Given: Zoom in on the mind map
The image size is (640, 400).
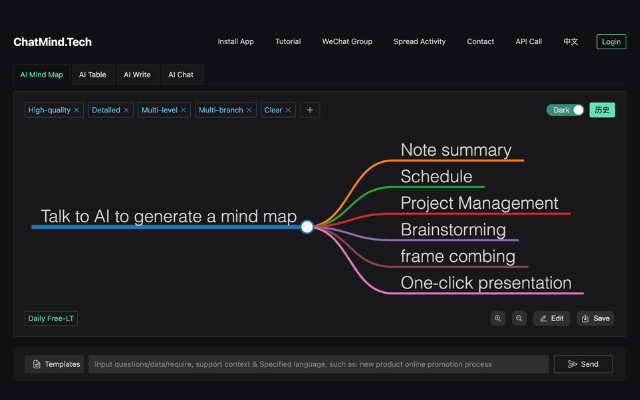Looking at the screenshot, I should [498, 318].
